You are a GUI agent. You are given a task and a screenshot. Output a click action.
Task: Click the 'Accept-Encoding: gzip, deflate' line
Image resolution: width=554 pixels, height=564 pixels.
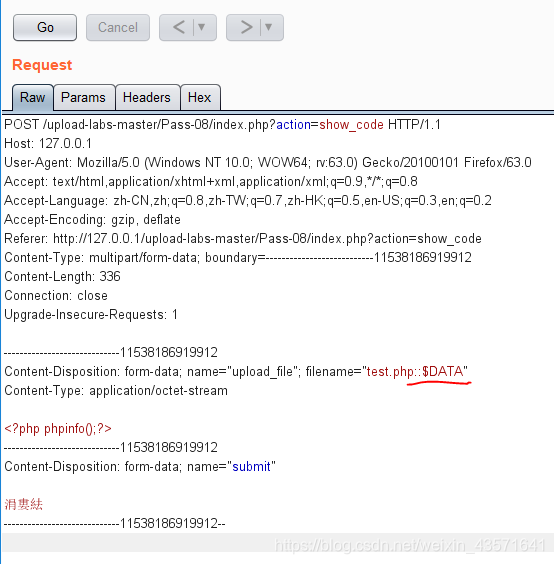coord(92,219)
